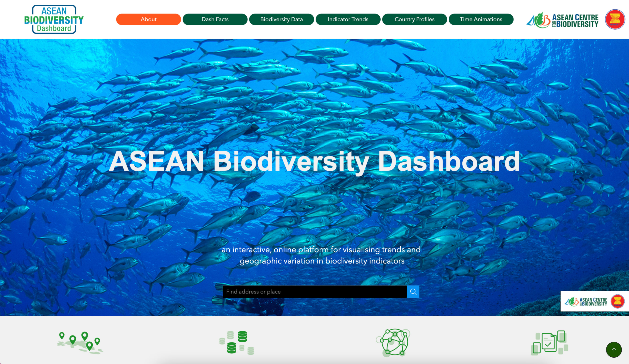
Task: Click the red ASEAN emblem in header
Action: (x=615, y=19)
